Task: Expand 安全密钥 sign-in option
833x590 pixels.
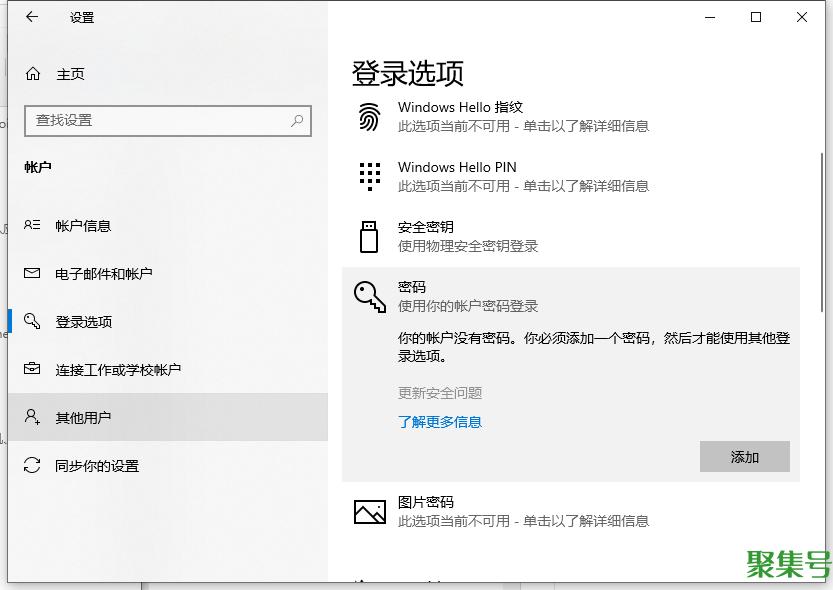Action: point(571,237)
